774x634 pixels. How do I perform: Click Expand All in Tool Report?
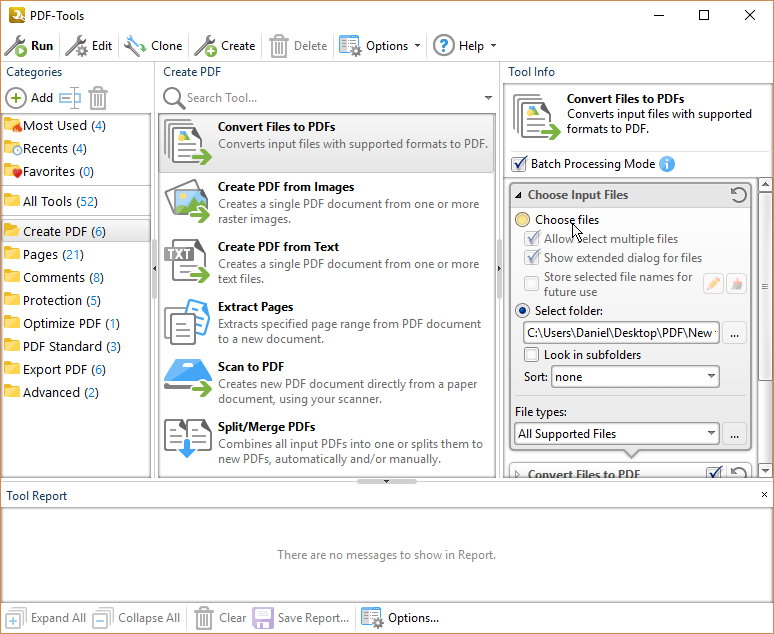coord(45,618)
